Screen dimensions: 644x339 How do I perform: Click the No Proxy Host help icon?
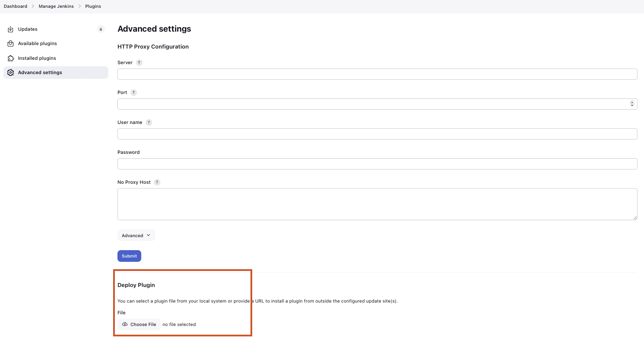(x=157, y=182)
